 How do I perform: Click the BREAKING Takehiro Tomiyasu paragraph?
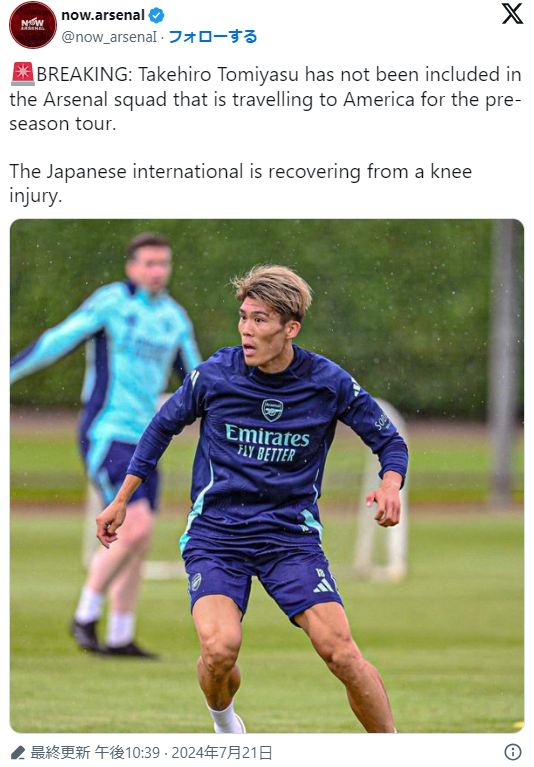tap(266, 99)
